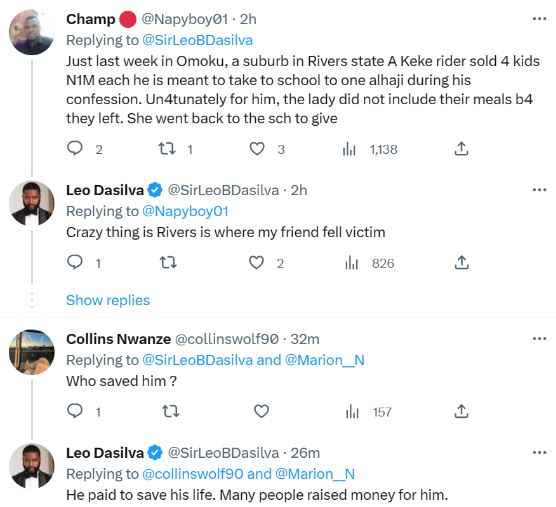
Task: Like Collins Nwanze's 'Who saved him' tweet
Action: click(x=262, y=411)
